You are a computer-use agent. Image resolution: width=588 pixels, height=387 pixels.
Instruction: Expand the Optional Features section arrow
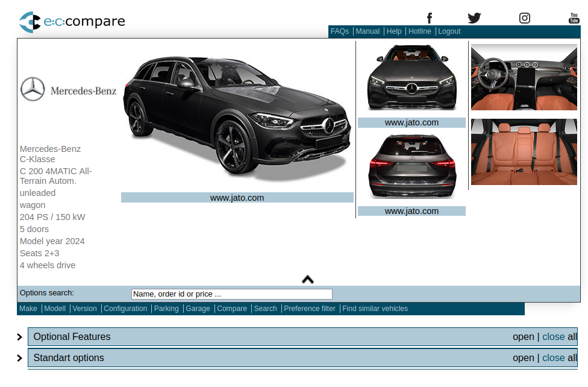tap(20, 337)
